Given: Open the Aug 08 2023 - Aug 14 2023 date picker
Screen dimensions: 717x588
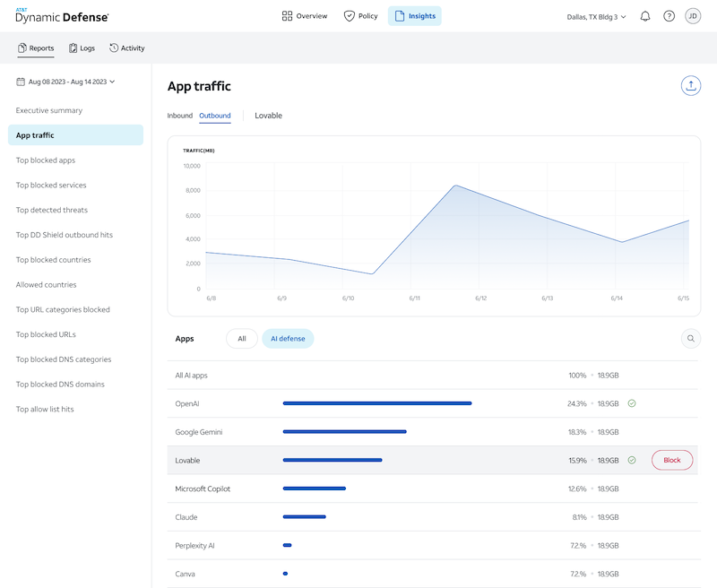Looking at the screenshot, I should (x=65, y=82).
